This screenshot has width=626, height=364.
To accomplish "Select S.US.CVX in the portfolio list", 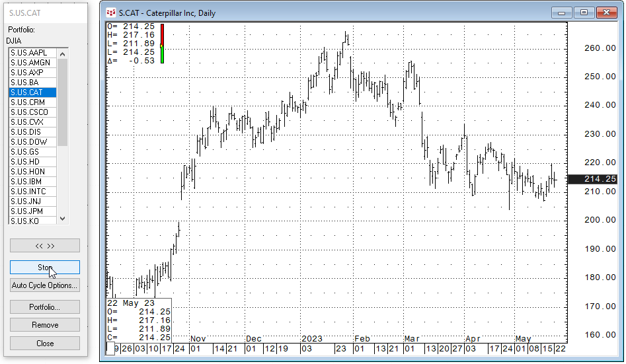I will 32,122.
